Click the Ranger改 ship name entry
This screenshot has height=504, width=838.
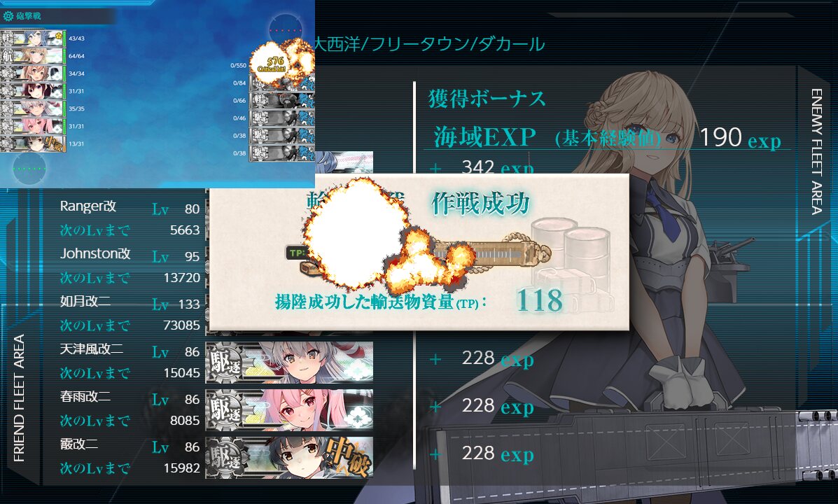coord(88,206)
